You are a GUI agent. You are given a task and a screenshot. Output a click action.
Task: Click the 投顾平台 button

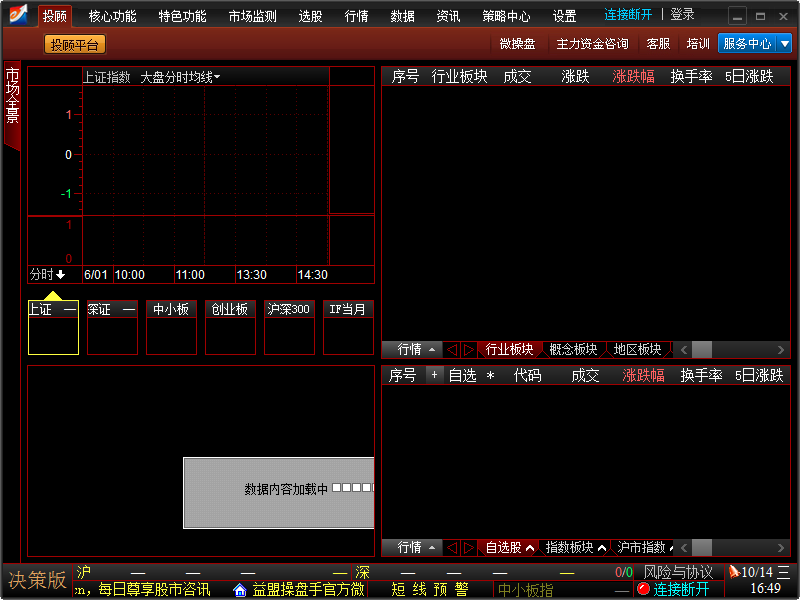75,44
